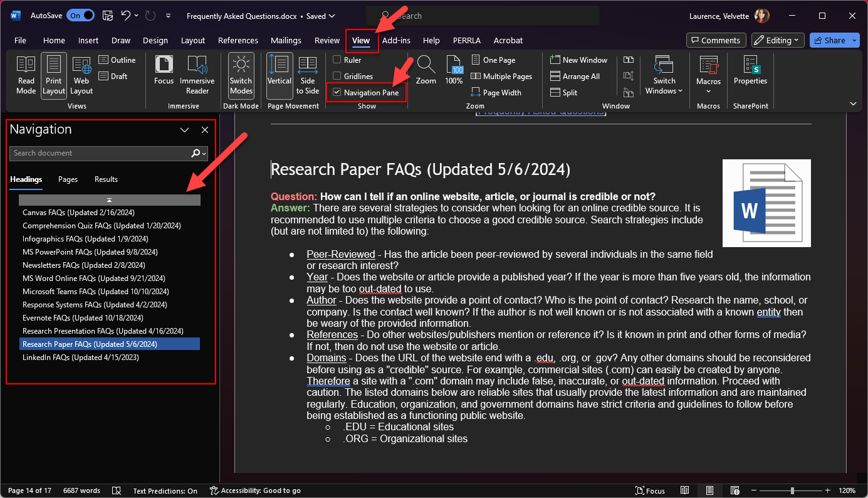Go to Canvas FAQs heading
Screen dimensions: 868x498
78,213
